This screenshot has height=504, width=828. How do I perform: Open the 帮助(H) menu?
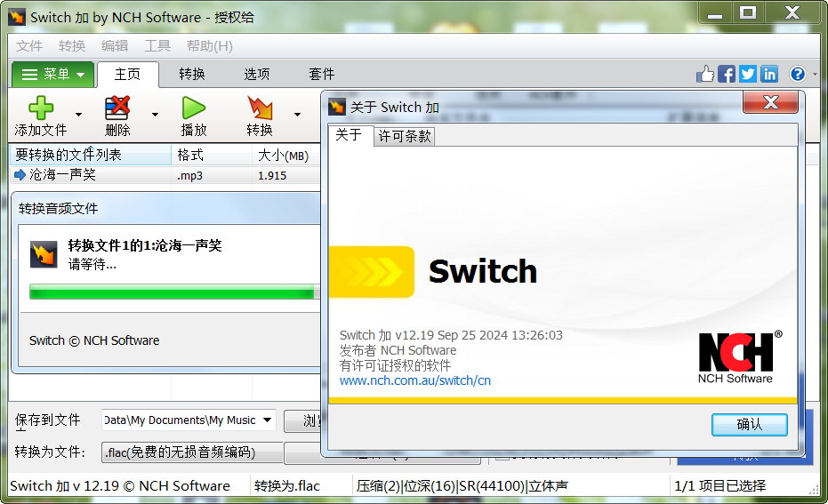(210, 46)
